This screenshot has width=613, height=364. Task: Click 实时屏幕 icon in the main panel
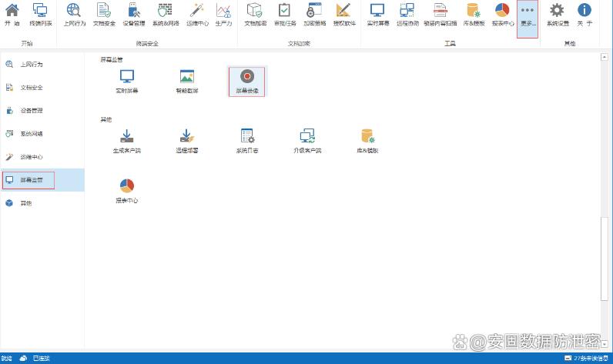pyautogui.click(x=127, y=81)
